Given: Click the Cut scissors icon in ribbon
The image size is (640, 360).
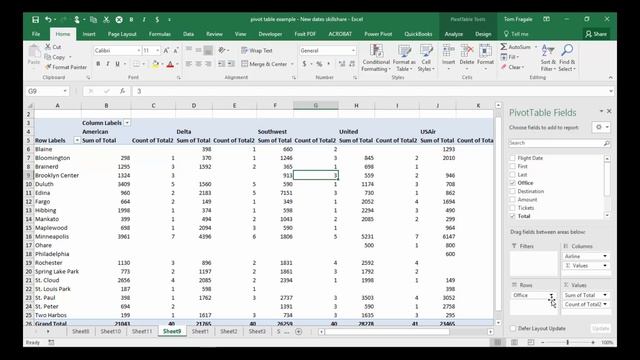Looking at the screenshot, I should pos(48,47).
